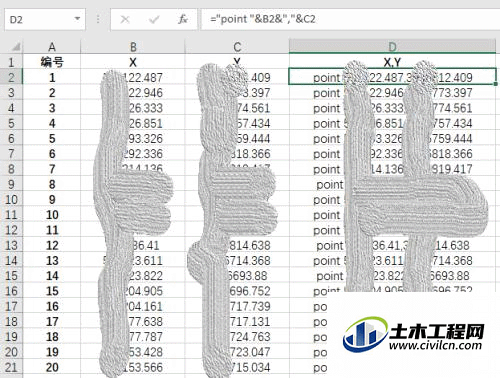The width and height of the screenshot is (500, 378).
Task: Click the cell ending in 693.88 in column C
Action: [237, 276]
